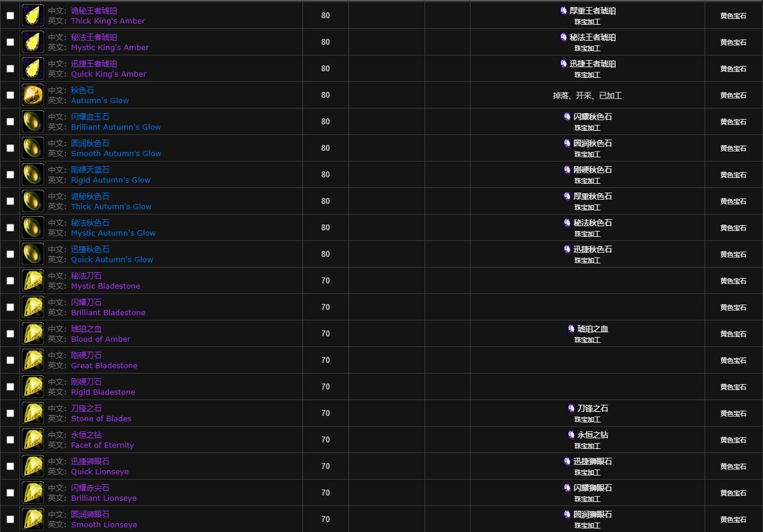Click 黄色宝石 in Thick King's Amber row
The image size is (763, 532).
coord(733,16)
